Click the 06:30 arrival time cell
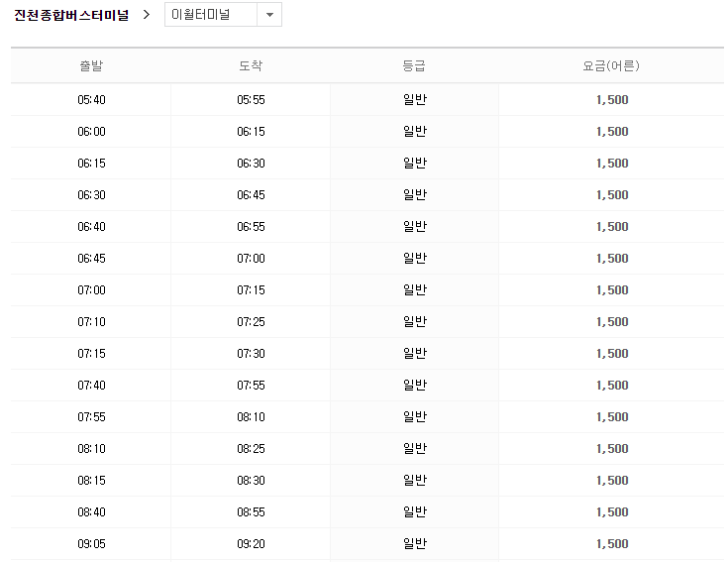Viewport: 728px width, 562px height. click(x=251, y=164)
